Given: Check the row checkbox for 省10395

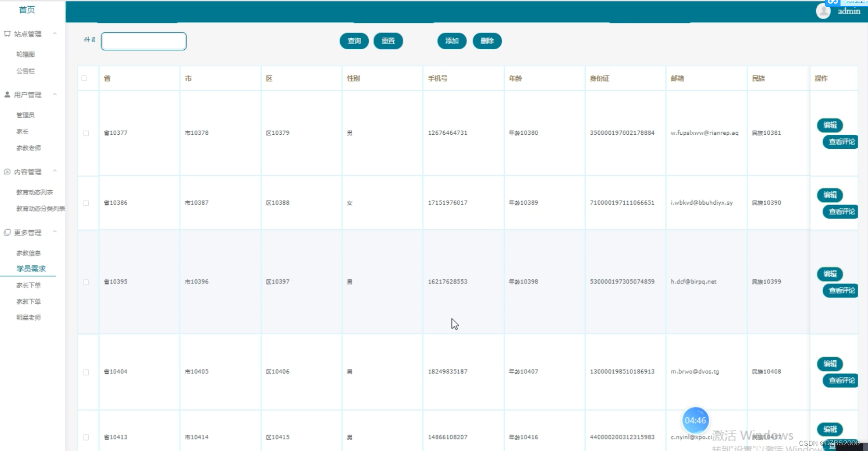Looking at the screenshot, I should (86, 282).
